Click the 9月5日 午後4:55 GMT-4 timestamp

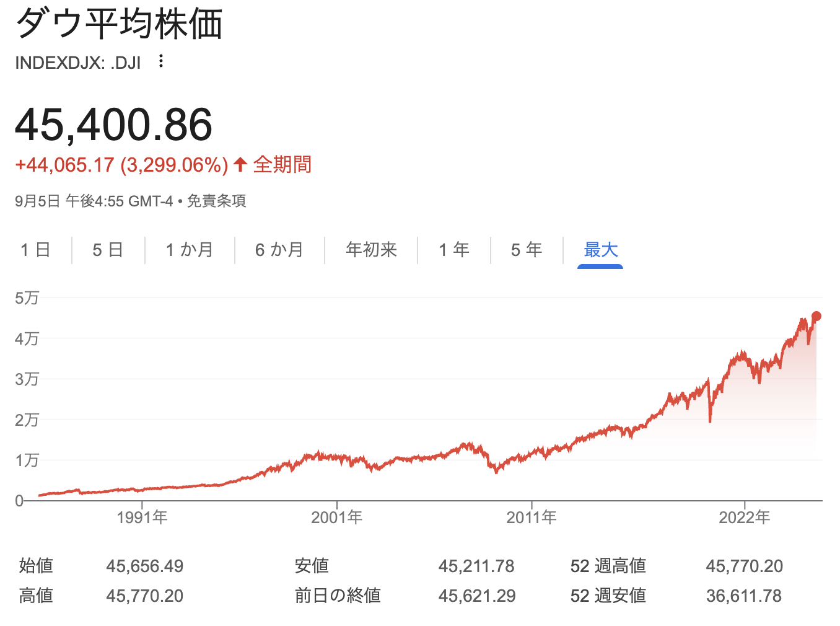tap(94, 201)
